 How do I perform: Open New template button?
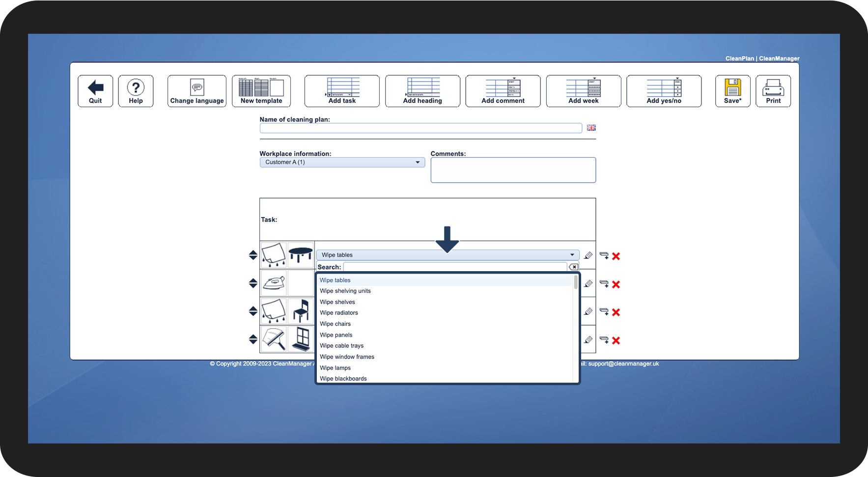click(x=261, y=91)
